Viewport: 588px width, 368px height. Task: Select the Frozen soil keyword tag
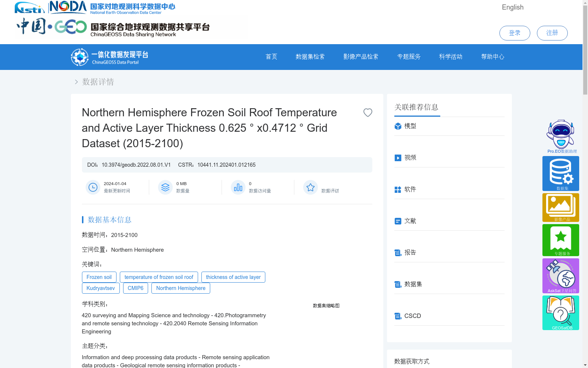[x=99, y=277]
